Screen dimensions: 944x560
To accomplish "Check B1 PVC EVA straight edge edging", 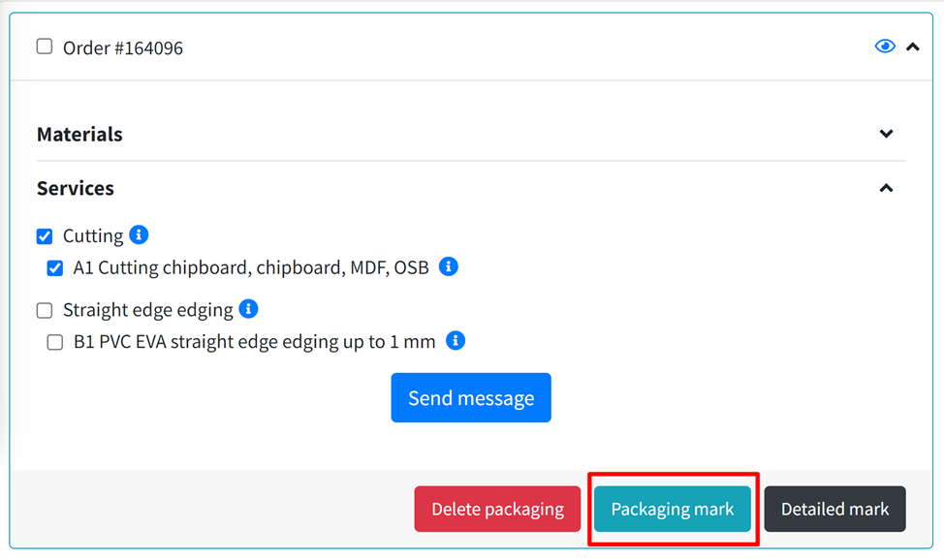I will (x=54, y=340).
